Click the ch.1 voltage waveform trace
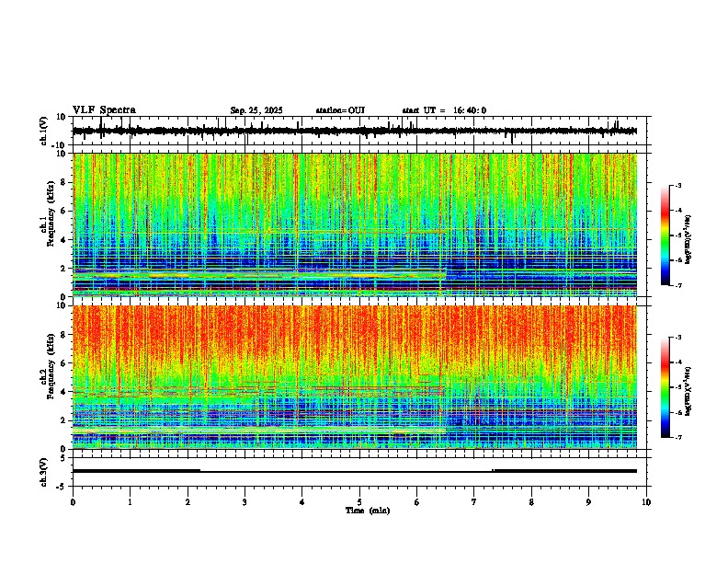This screenshot has height=563, width=728. click(355, 131)
